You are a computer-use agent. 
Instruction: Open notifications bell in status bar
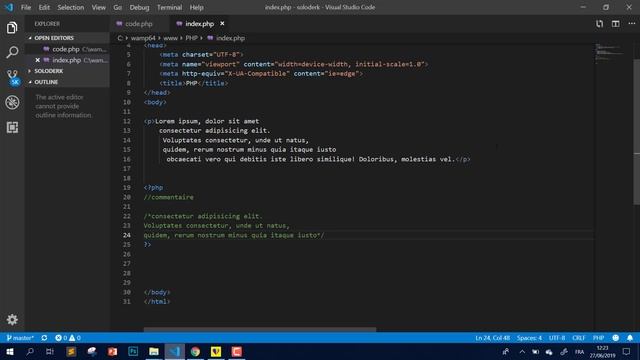[630, 338]
